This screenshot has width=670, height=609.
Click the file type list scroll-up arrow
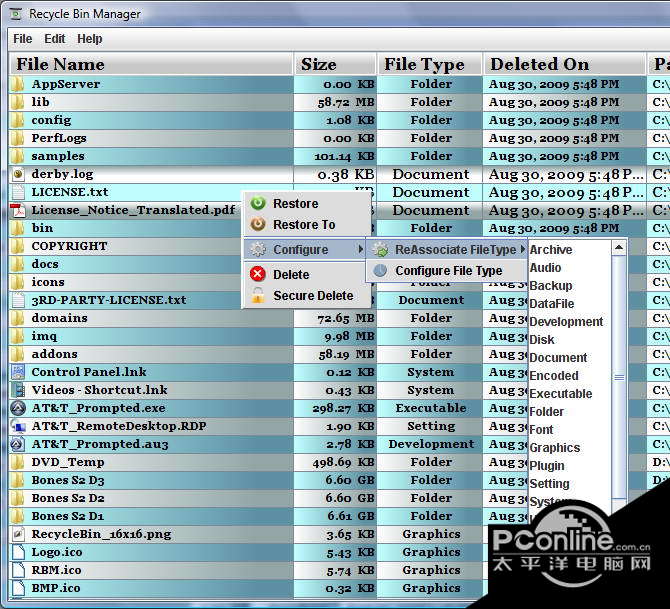click(619, 247)
